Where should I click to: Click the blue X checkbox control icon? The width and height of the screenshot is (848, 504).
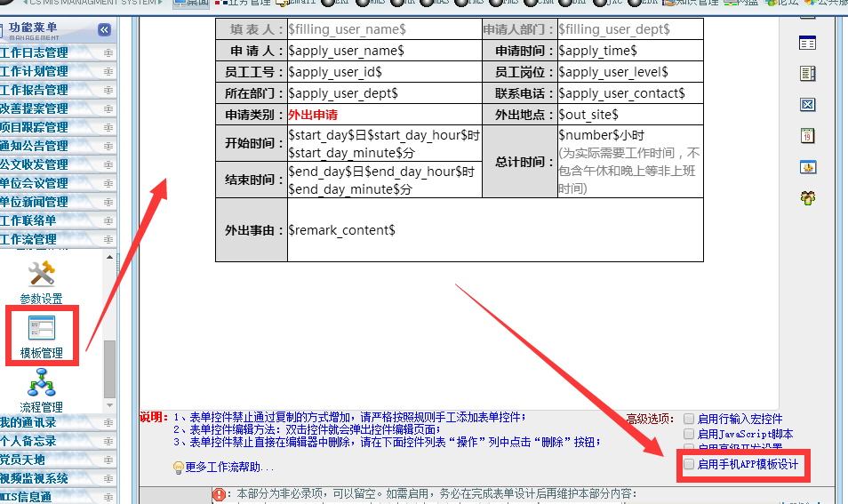click(x=807, y=105)
